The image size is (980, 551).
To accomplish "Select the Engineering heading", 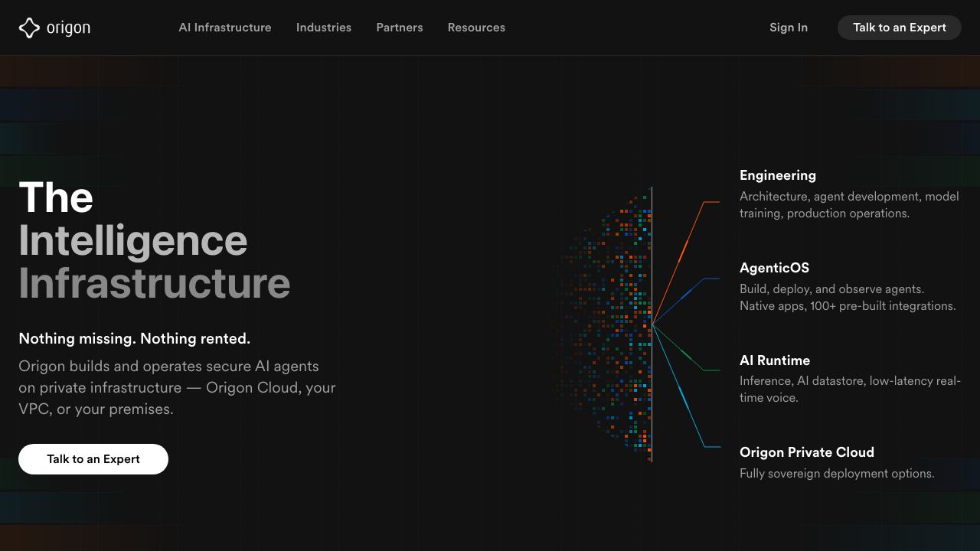I will pyautogui.click(x=778, y=175).
